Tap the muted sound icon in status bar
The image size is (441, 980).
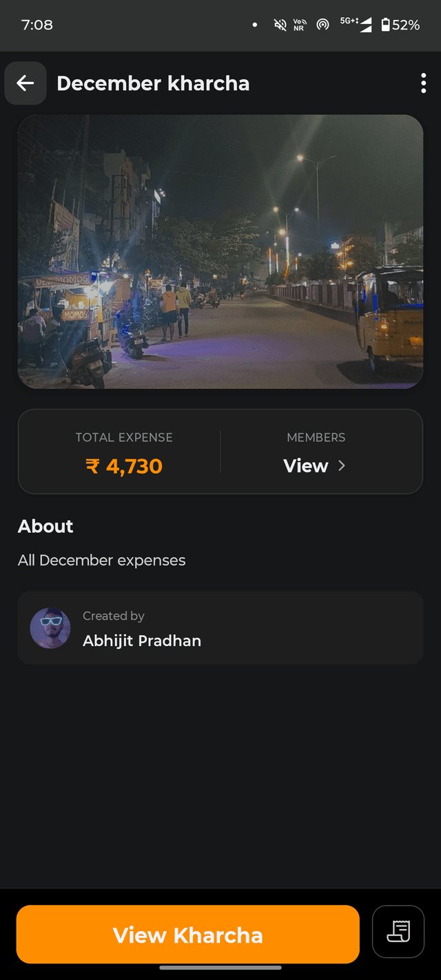tap(280, 24)
